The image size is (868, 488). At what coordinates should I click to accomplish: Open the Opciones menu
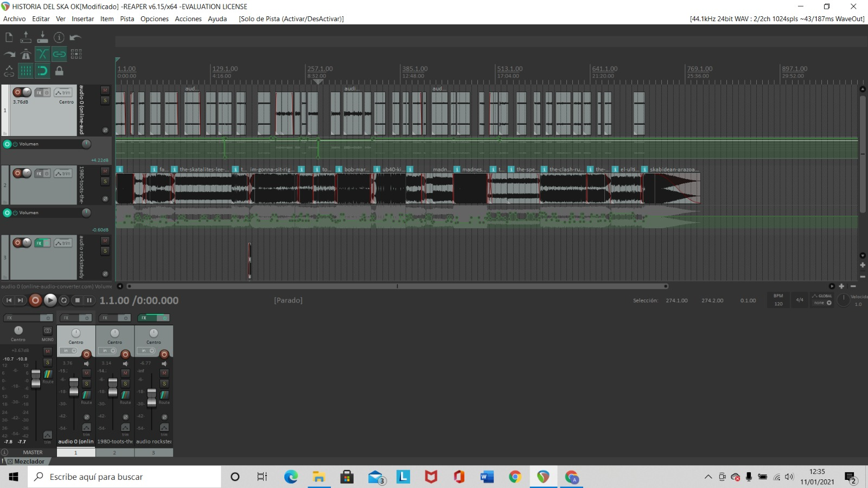tap(154, 19)
